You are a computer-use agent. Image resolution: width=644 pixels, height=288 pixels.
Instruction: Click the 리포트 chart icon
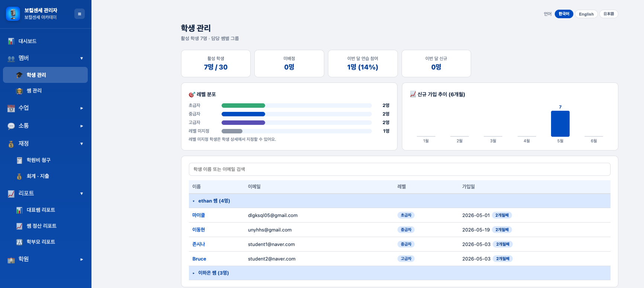coord(11,194)
